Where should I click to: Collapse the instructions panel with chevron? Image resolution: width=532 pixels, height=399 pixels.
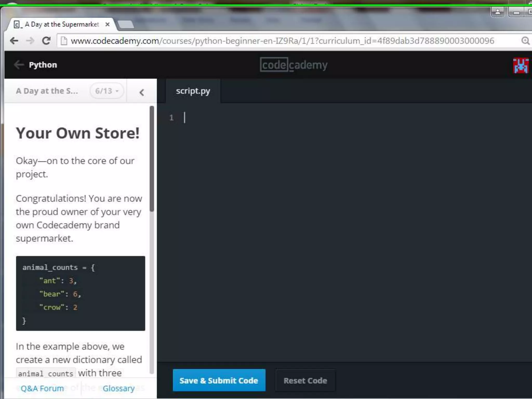click(x=142, y=92)
